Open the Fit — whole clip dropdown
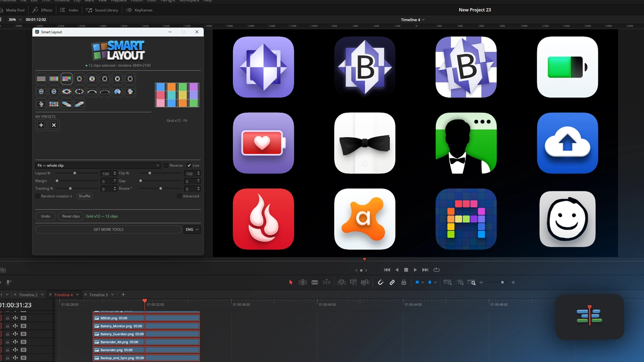Viewport: 644px width, 362px height. click(98, 165)
